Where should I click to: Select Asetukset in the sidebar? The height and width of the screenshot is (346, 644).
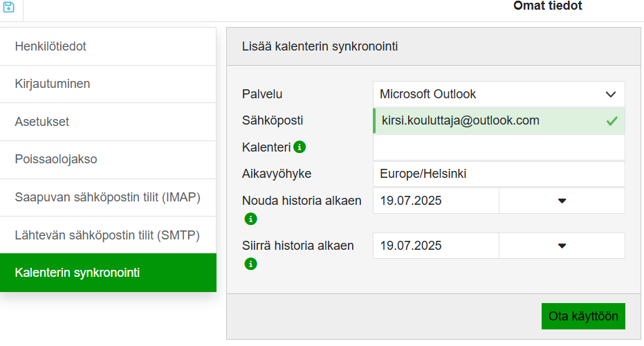(108, 122)
